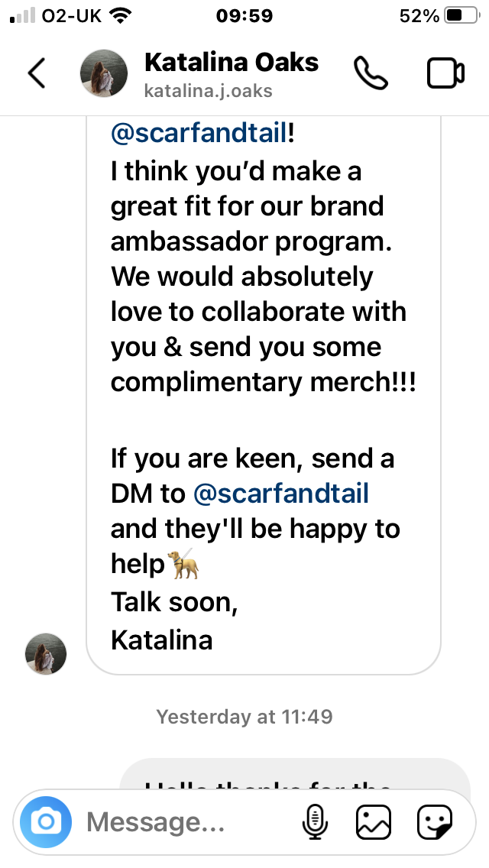Start an audio call with Katalina
This screenshot has height=868, width=489.
371,73
